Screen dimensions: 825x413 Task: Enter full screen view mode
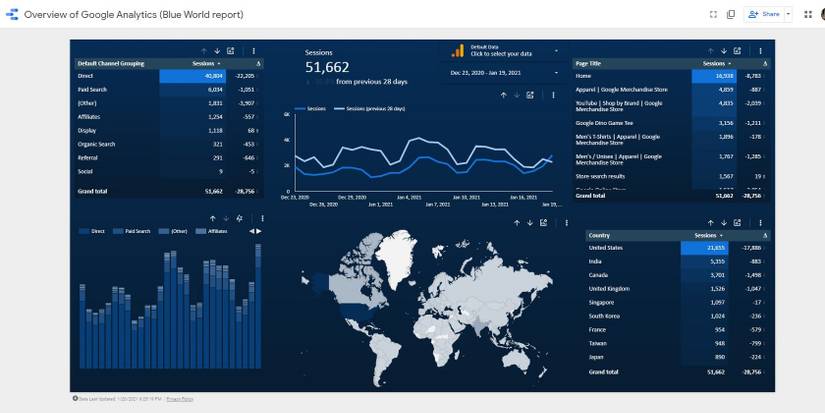click(713, 14)
